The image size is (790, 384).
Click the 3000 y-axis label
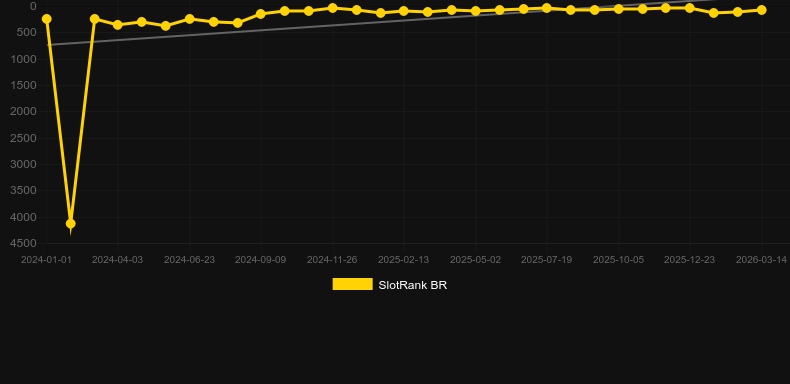tap(24, 164)
